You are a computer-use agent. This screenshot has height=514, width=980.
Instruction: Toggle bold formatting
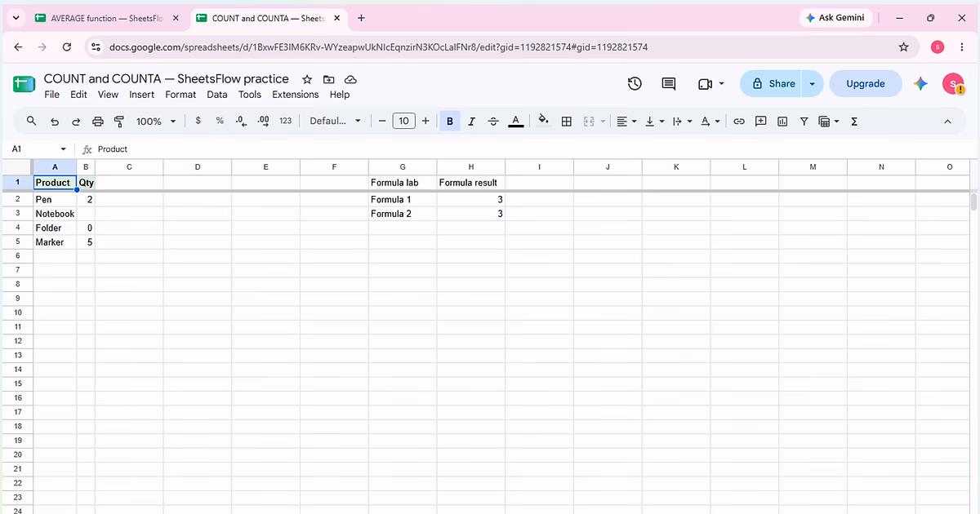(x=450, y=121)
